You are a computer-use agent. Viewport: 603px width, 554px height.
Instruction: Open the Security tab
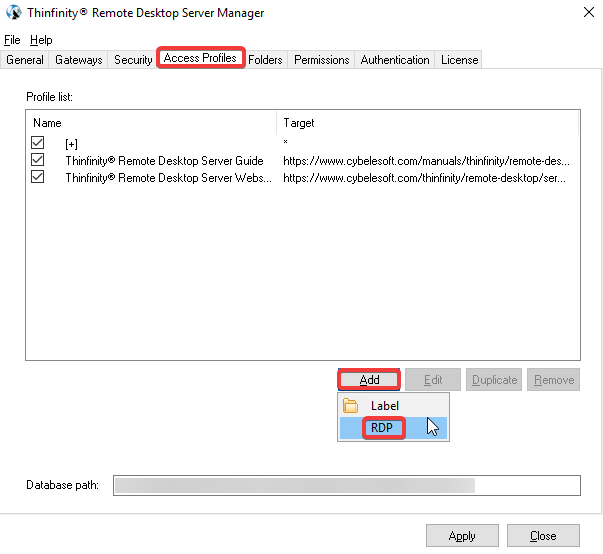133,60
